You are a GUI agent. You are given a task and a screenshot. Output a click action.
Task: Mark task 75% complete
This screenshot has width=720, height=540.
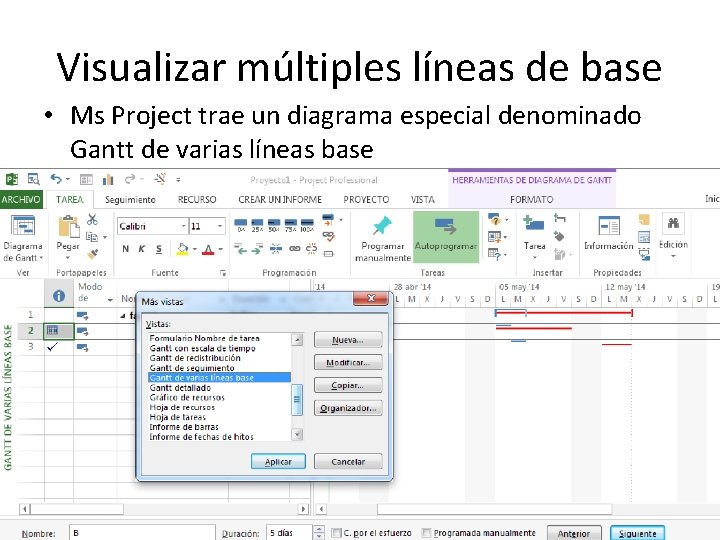coord(291,225)
